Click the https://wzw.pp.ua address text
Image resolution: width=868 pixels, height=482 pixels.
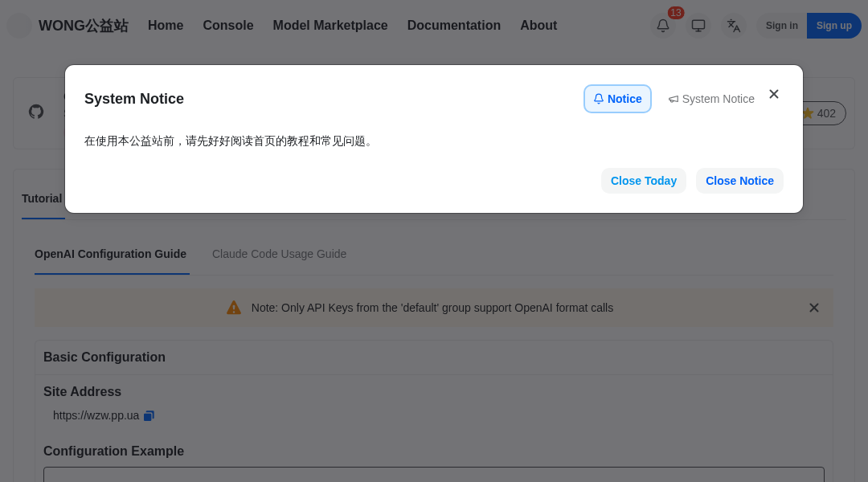pos(96,415)
